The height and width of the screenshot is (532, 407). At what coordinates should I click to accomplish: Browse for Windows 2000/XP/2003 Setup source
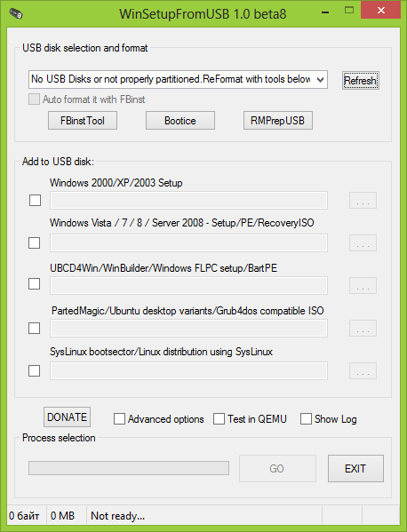tap(363, 201)
